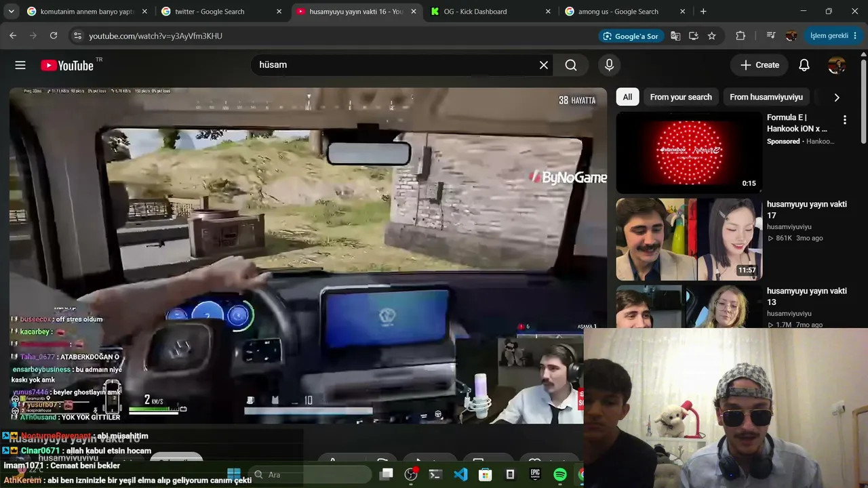868x488 pixels.
Task: Switch to the OG - Kick Dashboard tab
Action: click(x=490, y=12)
